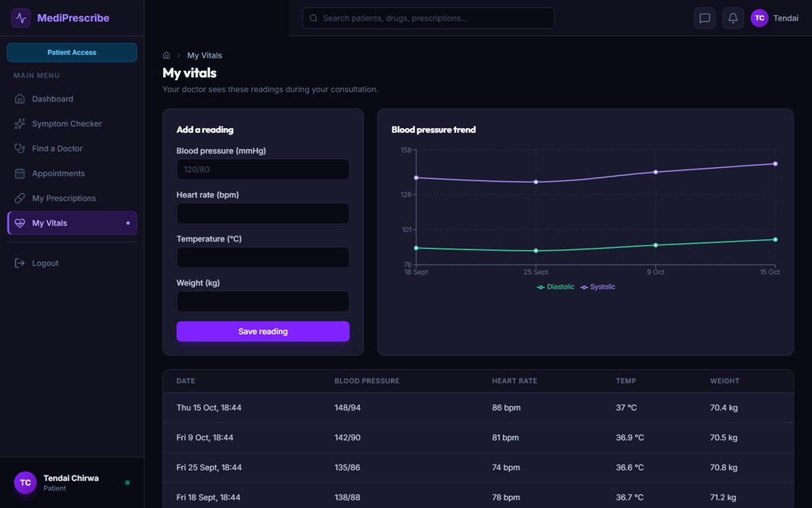
Task: Click the Symptom Checker sparkle icon
Action: pyautogui.click(x=20, y=124)
